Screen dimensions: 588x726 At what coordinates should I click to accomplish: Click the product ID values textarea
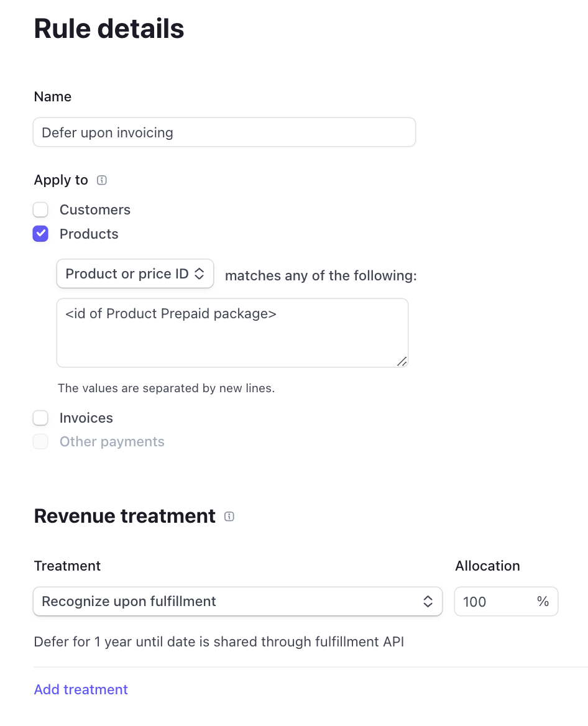232,332
